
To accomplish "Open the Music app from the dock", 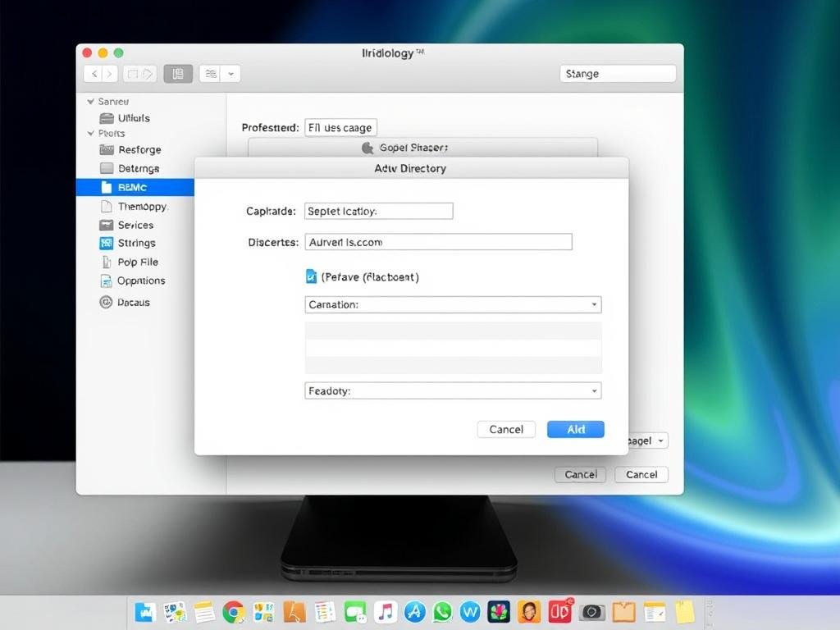I will (386, 611).
